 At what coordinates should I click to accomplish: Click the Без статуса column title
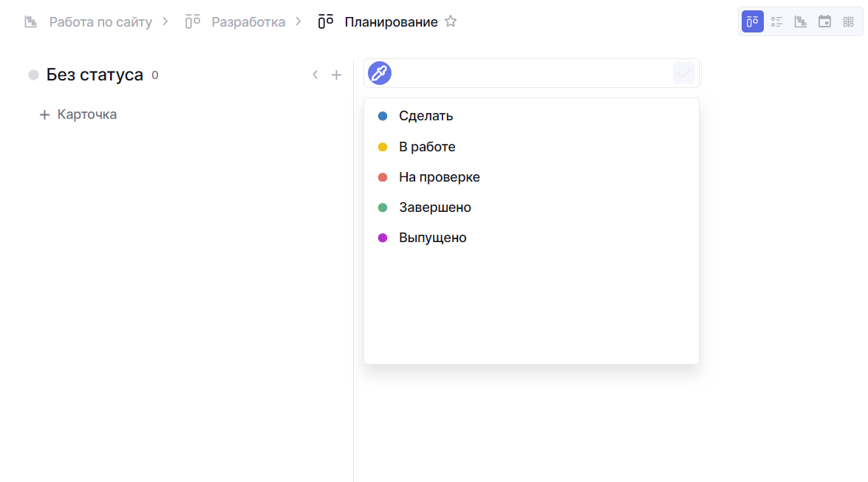(95, 75)
